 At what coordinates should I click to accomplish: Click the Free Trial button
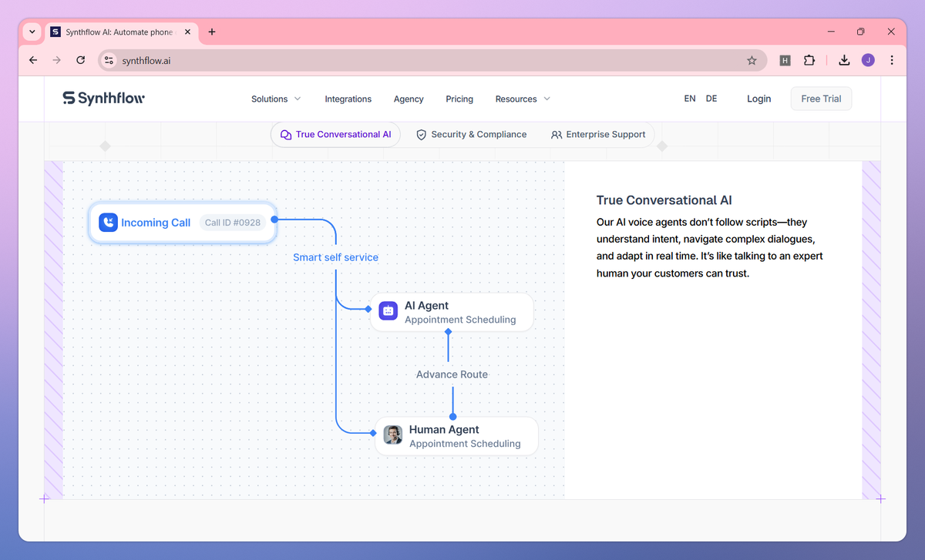click(821, 98)
